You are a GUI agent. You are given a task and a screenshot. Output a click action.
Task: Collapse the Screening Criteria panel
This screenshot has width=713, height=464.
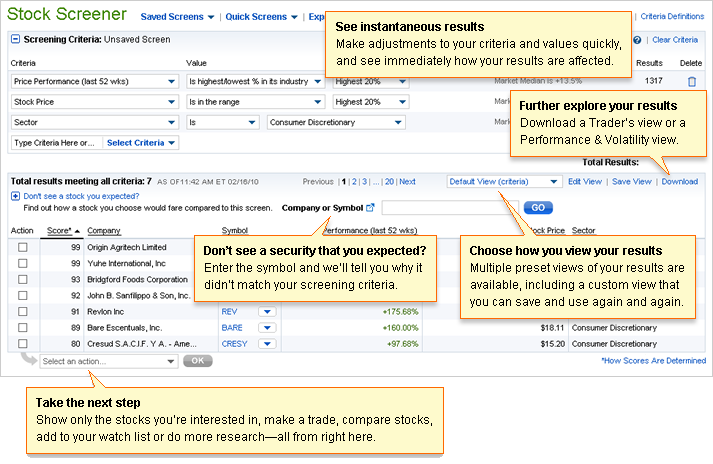click(15, 39)
